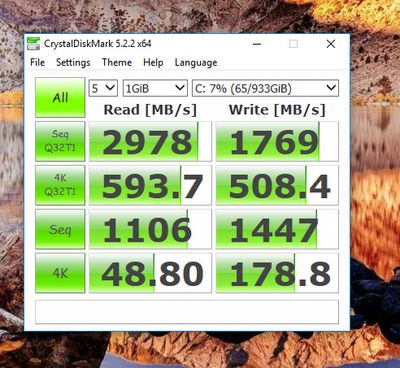This screenshot has width=400, height=368.
Task: Open the File menu
Action: [x=37, y=62]
